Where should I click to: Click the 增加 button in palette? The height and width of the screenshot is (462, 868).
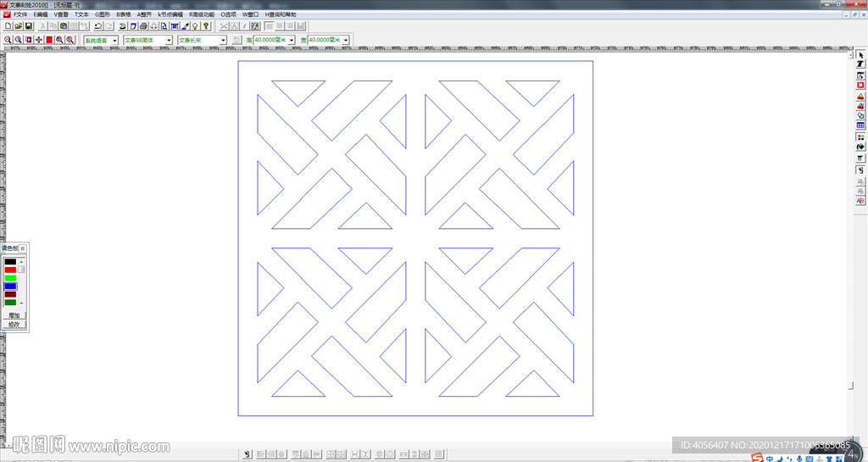pyautogui.click(x=14, y=314)
